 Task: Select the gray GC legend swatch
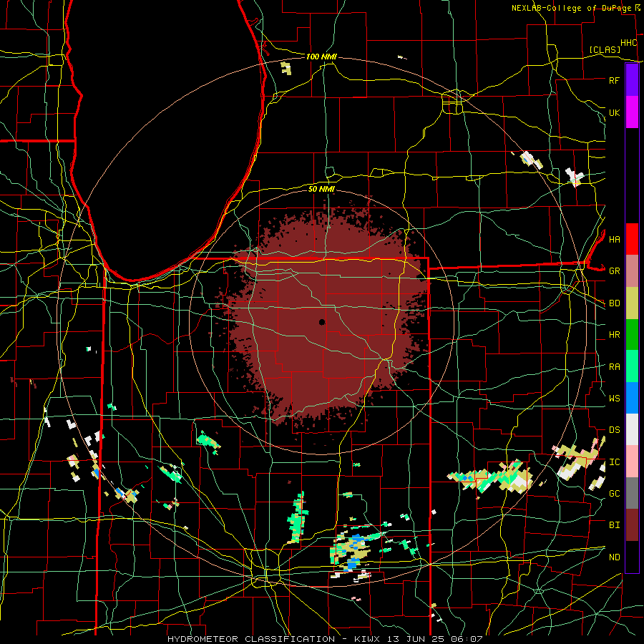(632, 493)
